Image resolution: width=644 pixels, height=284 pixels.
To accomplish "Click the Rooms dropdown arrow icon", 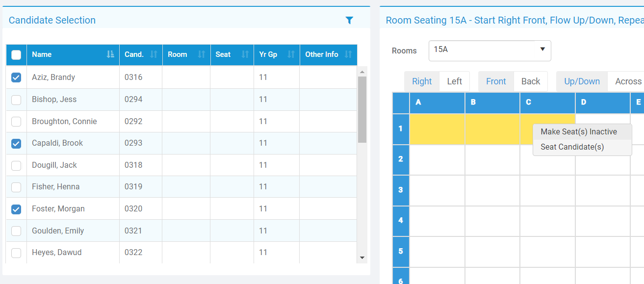I will [x=542, y=51].
